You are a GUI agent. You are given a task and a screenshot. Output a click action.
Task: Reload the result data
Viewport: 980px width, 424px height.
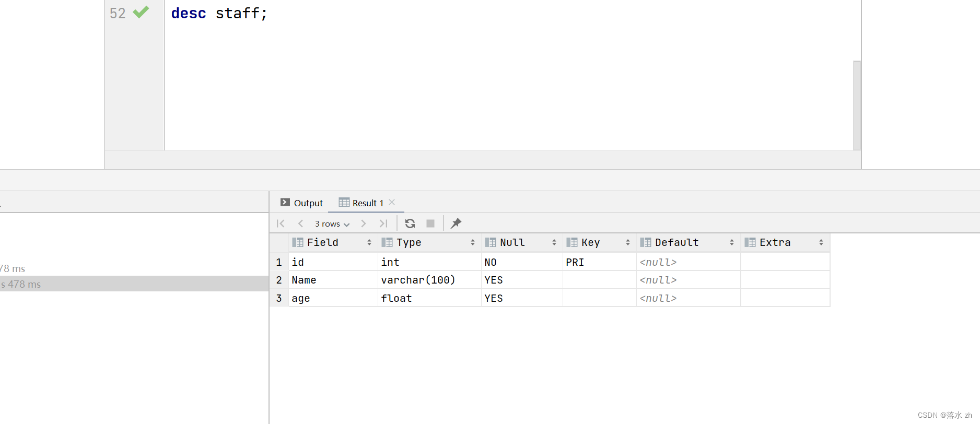coord(410,223)
